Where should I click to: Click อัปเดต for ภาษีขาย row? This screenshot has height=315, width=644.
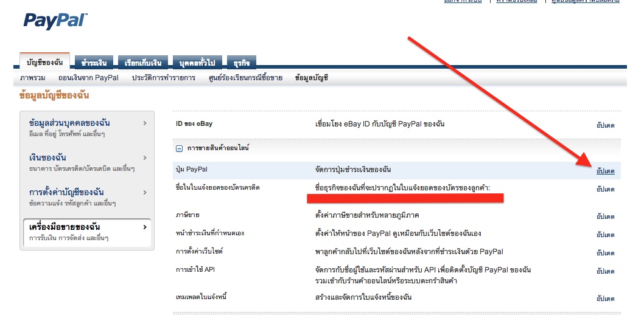606,216
